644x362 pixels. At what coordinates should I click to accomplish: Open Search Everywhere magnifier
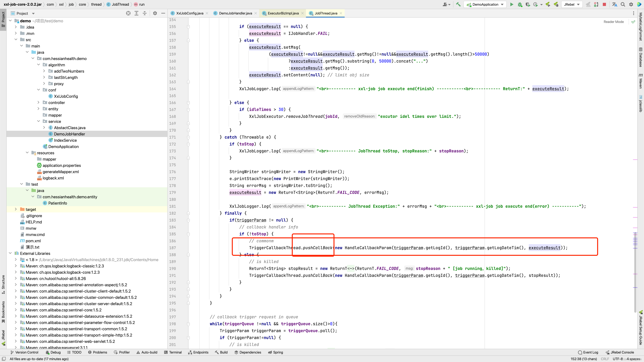tap(623, 4)
